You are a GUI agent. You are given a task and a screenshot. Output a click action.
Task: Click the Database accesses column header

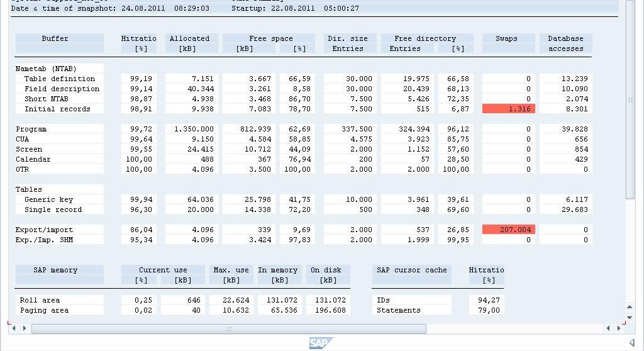tap(565, 43)
